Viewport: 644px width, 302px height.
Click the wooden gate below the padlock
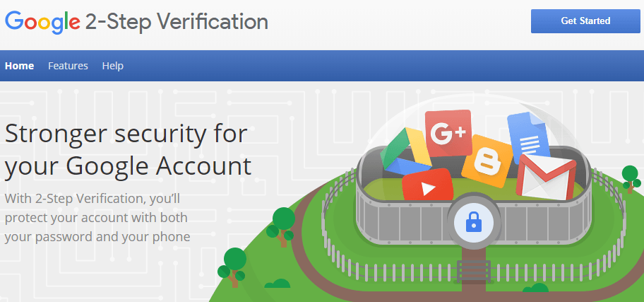(474, 269)
